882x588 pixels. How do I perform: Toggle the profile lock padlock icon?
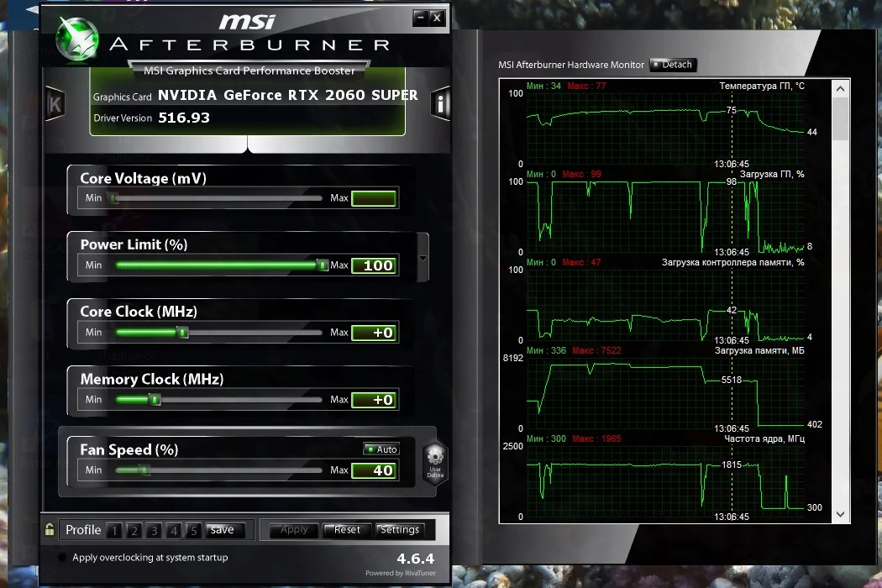[x=50, y=529]
